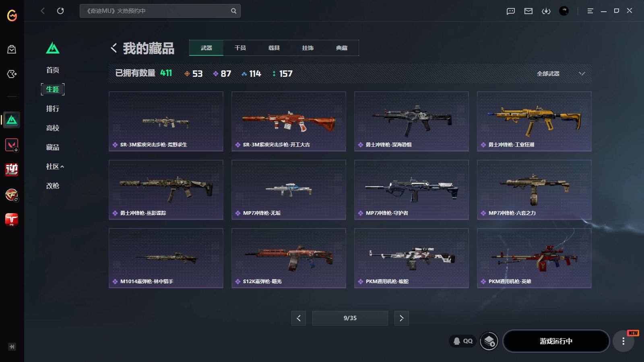Image resolution: width=644 pixels, height=362 pixels.
Task: Click the refresh icon near search bar
Action: pos(60,11)
